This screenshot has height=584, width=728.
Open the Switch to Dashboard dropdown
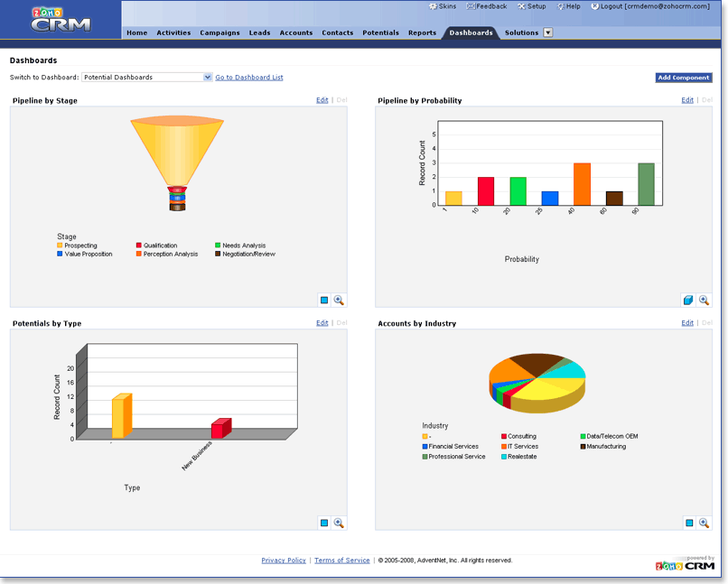pos(146,77)
